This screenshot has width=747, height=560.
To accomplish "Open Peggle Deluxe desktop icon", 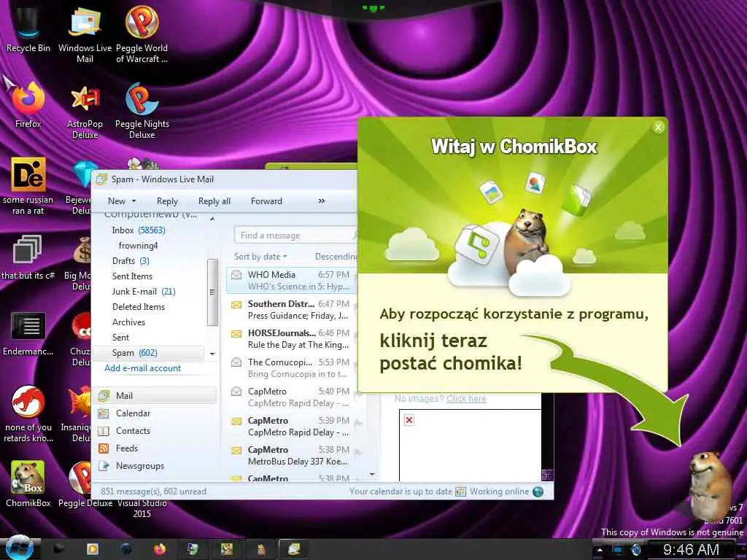I will click(85, 486).
